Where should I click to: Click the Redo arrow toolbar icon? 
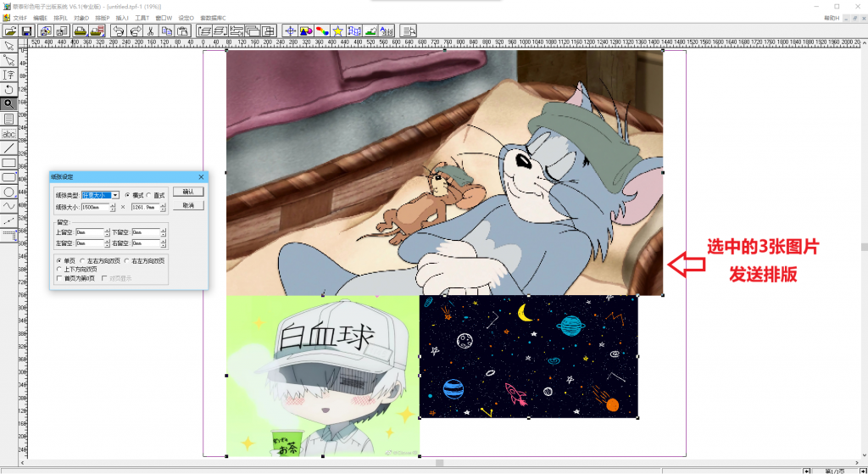point(135,31)
